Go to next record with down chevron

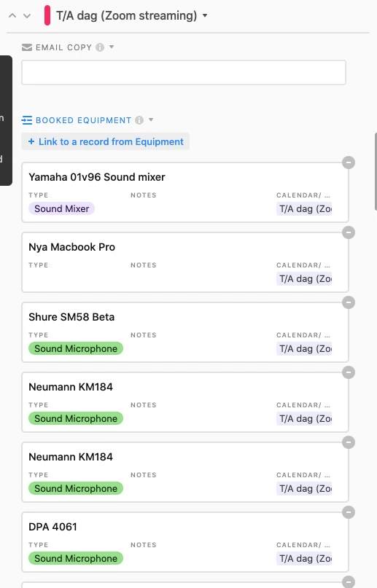pyautogui.click(x=27, y=16)
